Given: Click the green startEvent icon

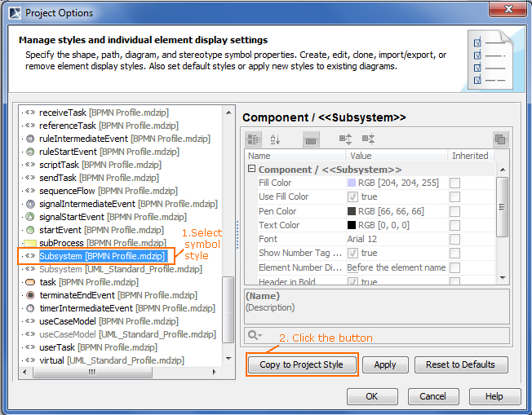Looking at the screenshot, I should tap(30, 230).
